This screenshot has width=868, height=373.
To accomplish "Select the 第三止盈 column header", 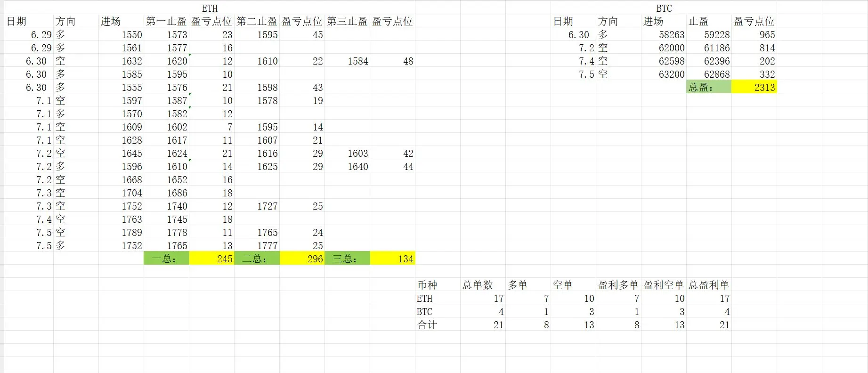I will click(347, 21).
